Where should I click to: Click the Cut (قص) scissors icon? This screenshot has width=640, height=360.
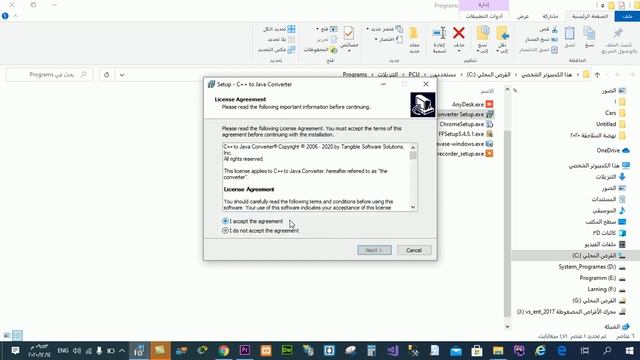554,29
